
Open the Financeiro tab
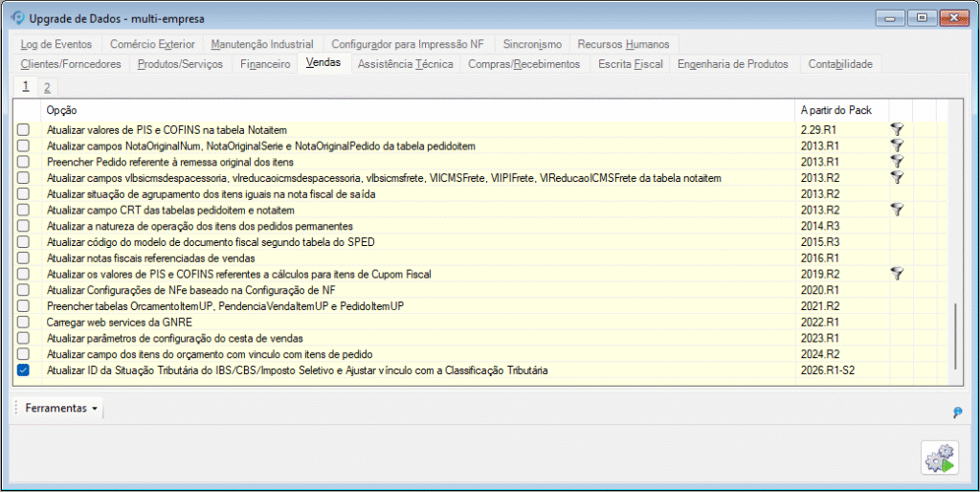click(265, 64)
